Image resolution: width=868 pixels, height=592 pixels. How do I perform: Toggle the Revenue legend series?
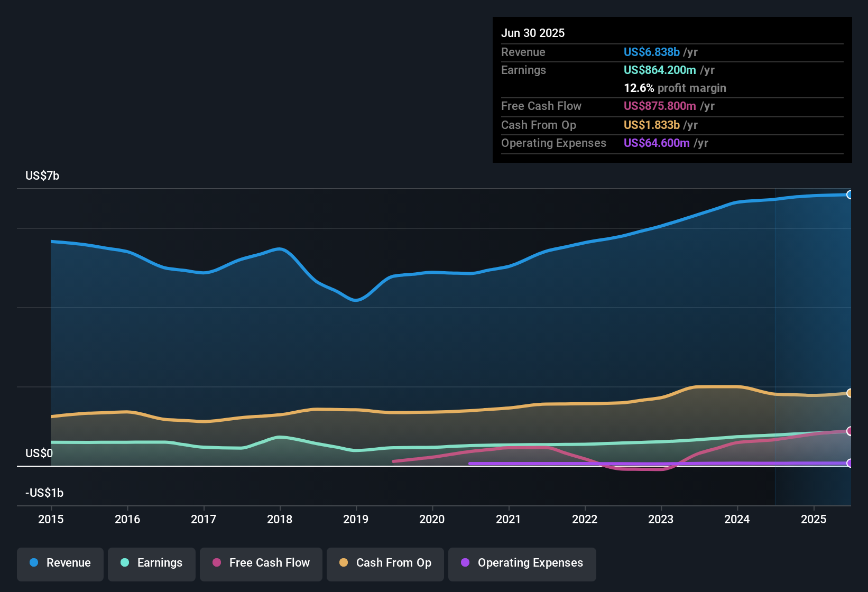(60, 563)
